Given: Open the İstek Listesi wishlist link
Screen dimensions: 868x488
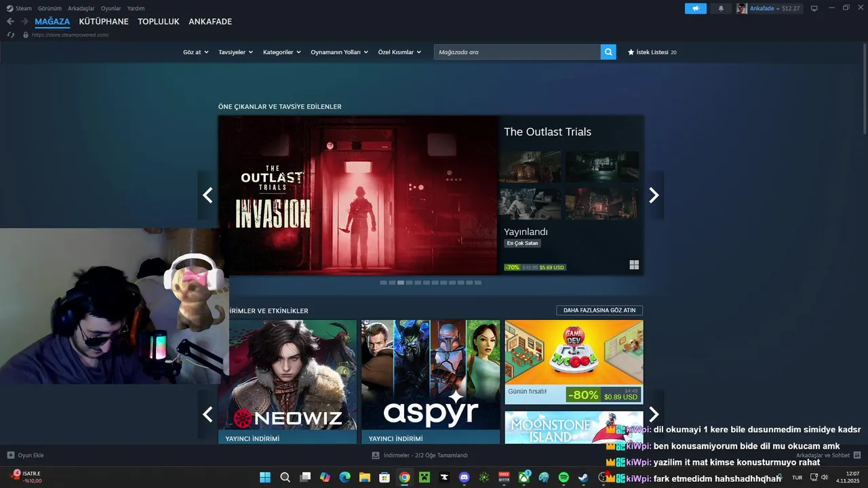Looking at the screenshot, I should point(652,52).
